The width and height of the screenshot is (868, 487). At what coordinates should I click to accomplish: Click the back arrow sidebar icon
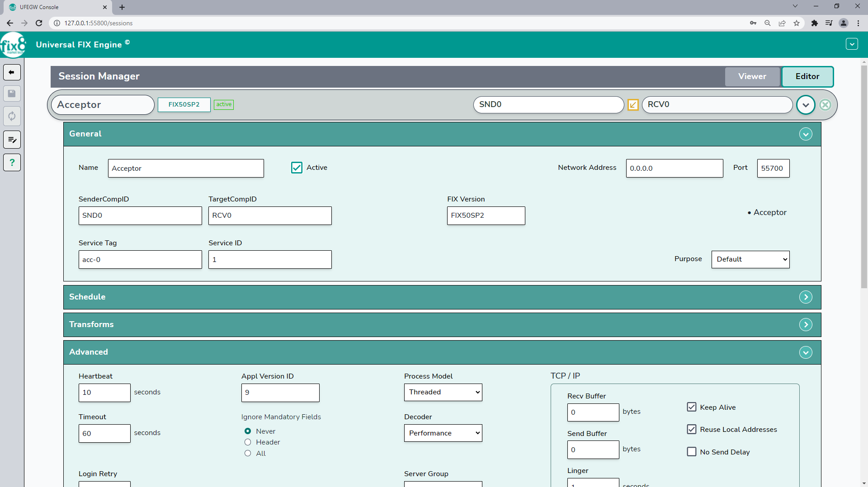click(12, 72)
